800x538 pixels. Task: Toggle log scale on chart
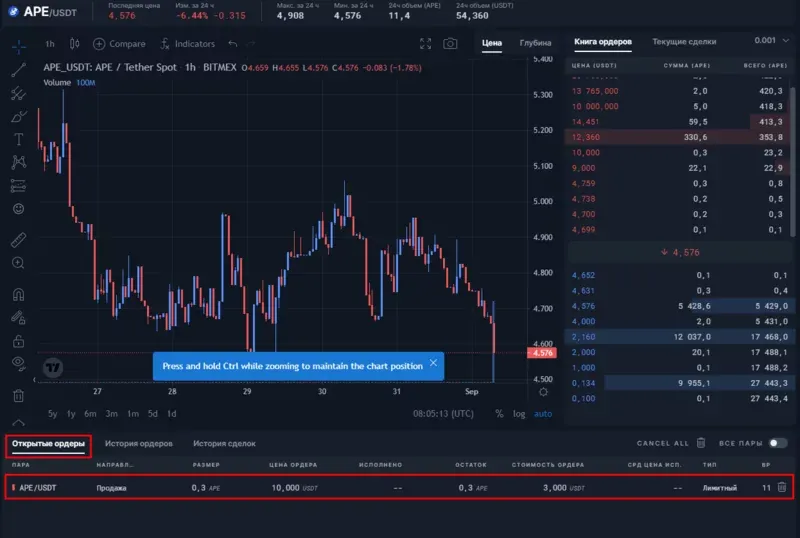point(519,414)
